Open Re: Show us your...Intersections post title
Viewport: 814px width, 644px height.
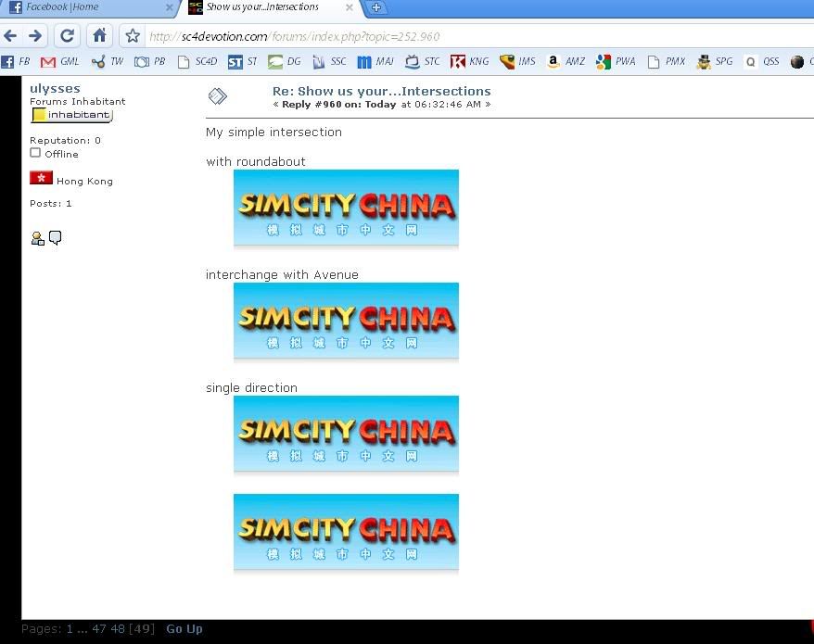(x=382, y=92)
